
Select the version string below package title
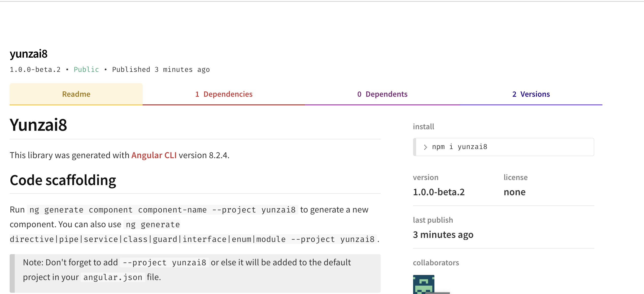[35, 70]
